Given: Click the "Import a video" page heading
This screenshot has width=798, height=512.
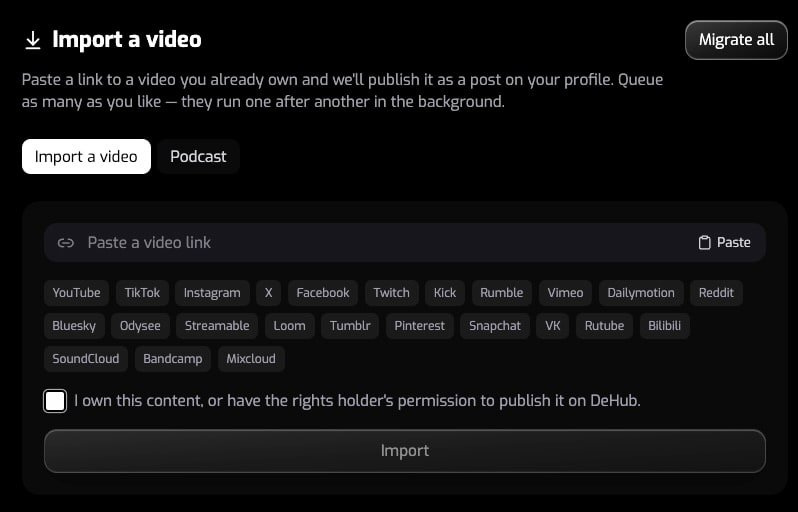Looking at the screenshot, I should [x=127, y=40].
